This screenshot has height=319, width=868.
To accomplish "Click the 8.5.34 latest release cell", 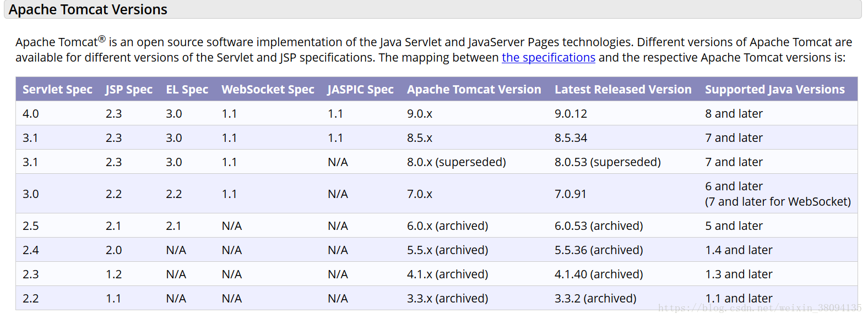I will pos(571,138).
